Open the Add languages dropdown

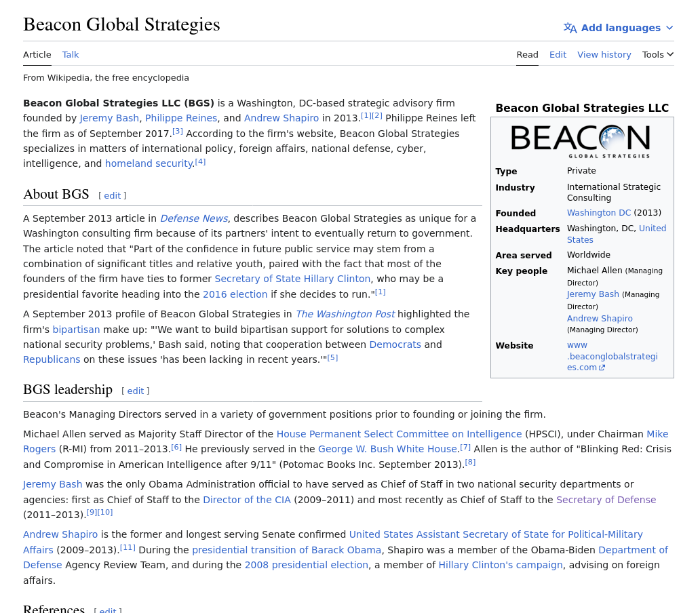click(619, 28)
